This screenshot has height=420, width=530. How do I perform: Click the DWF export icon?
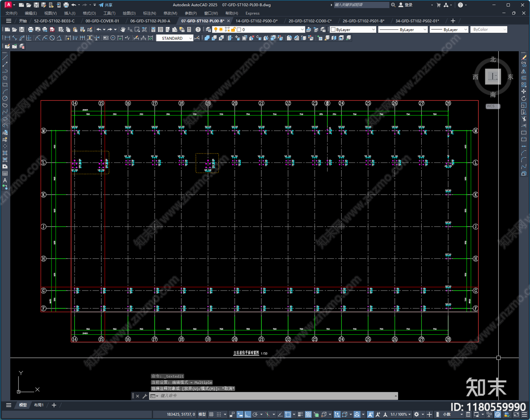[x=52, y=29]
